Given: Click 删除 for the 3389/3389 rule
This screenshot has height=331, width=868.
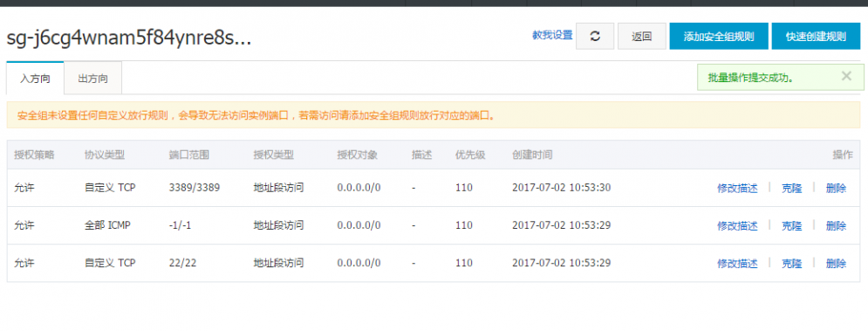Looking at the screenshot, I should 836,188.
